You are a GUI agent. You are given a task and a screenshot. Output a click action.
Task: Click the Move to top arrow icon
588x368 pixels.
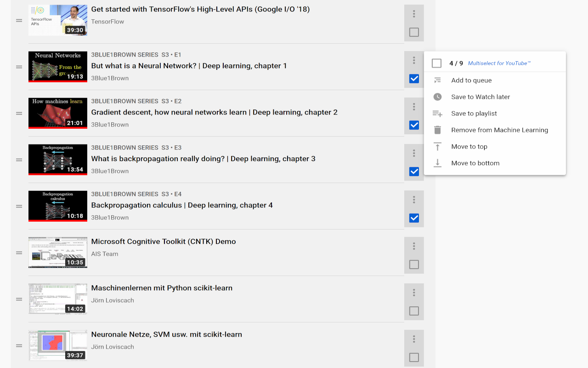tap(437, 146)
